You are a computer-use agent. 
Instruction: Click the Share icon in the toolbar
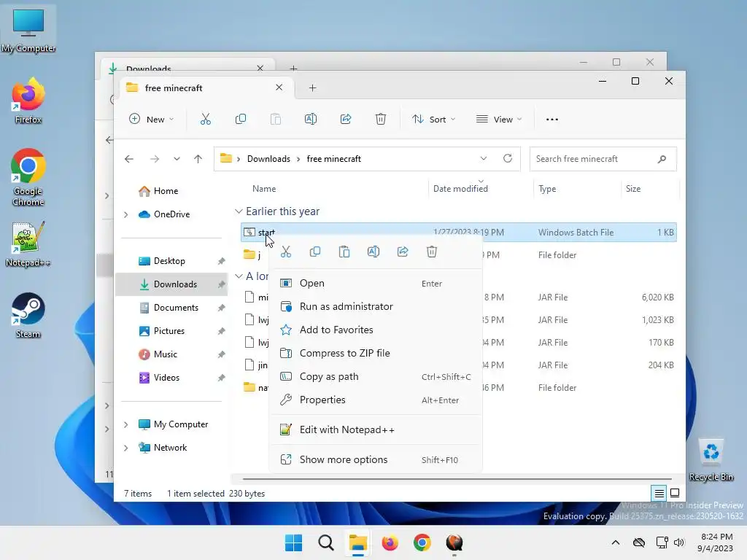346,119
